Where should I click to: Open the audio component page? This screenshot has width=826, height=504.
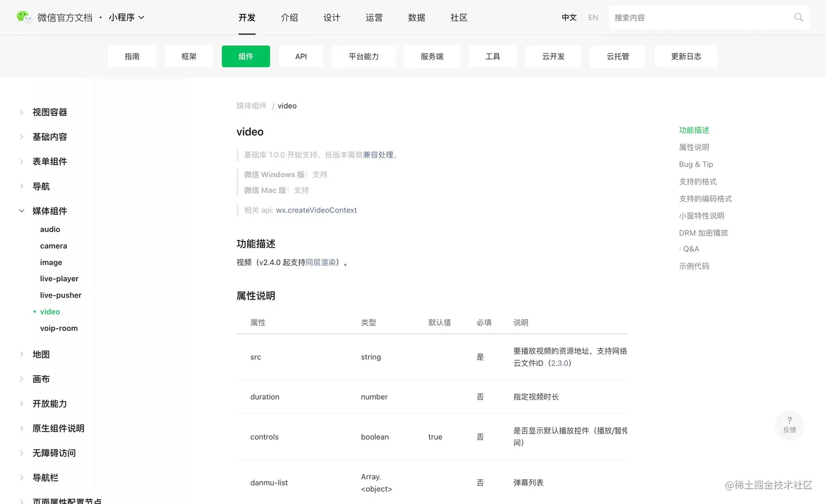click(50, 229)
